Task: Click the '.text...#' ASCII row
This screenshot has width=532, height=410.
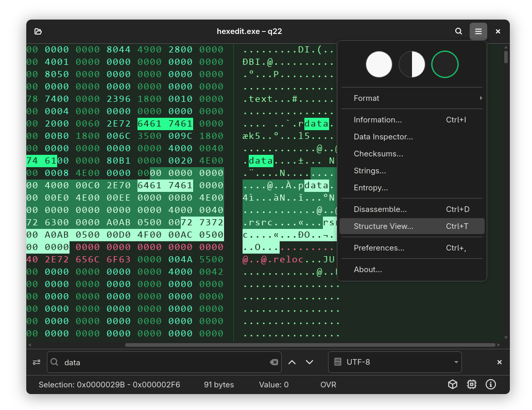Action: [289, 99]
